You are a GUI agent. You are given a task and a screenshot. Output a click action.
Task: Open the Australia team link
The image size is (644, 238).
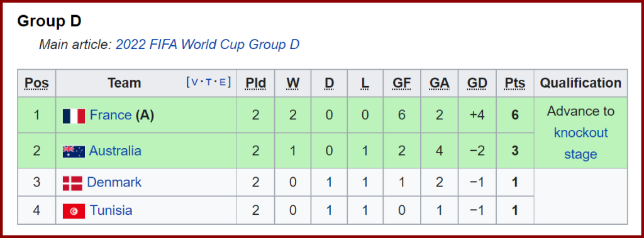point(115,151)
